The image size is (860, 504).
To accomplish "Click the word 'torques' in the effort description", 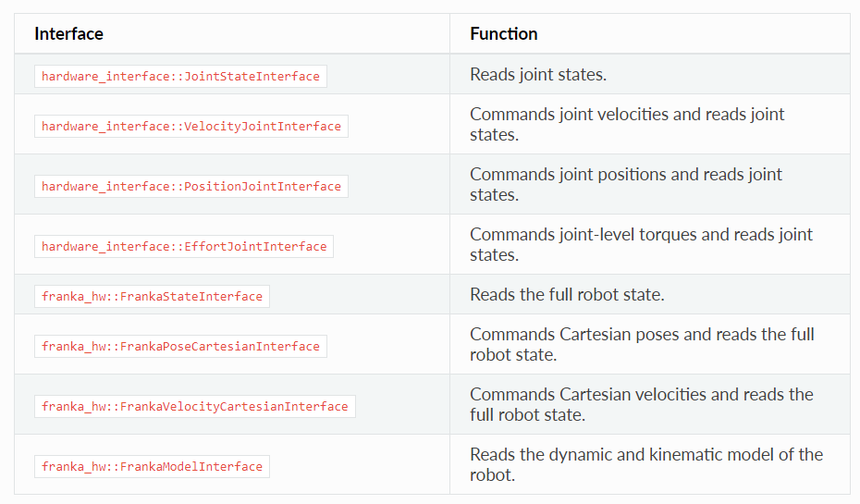I will pyautogui.click(x=670, y=234).
